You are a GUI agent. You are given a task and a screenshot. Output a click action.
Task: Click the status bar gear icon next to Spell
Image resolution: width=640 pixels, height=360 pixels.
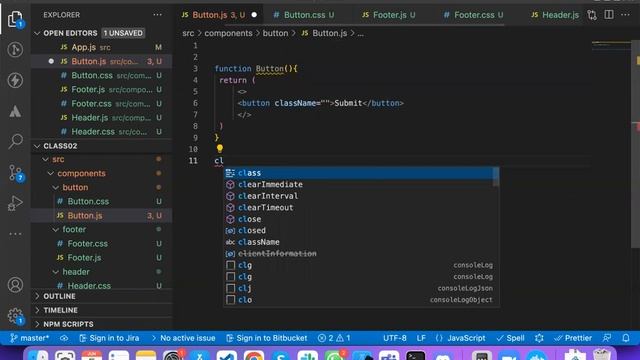click(x=539, y=338)
